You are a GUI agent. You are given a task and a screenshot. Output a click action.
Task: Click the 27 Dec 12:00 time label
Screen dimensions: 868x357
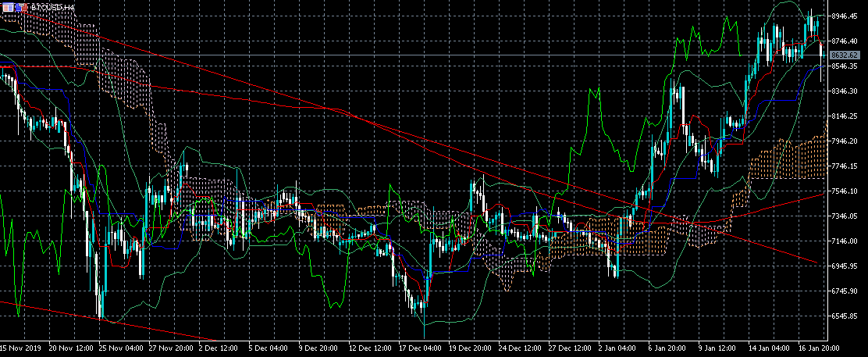pos(568,348)
